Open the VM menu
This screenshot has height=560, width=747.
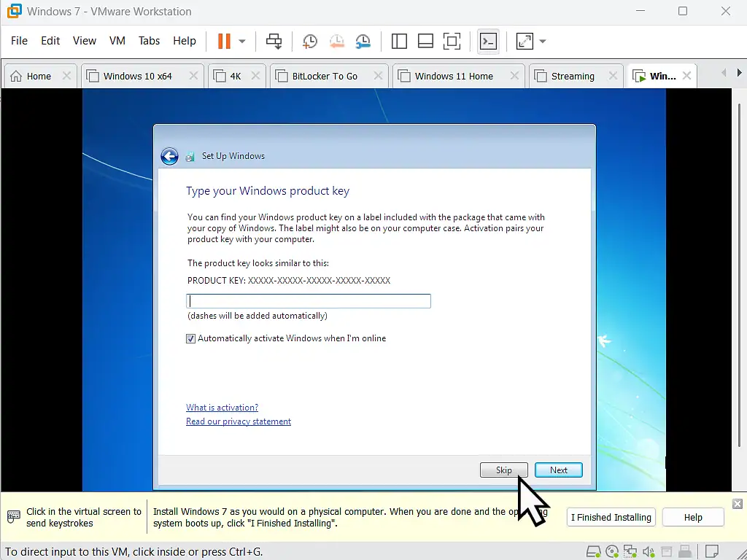pyautogui.click(x=117, y=41)
